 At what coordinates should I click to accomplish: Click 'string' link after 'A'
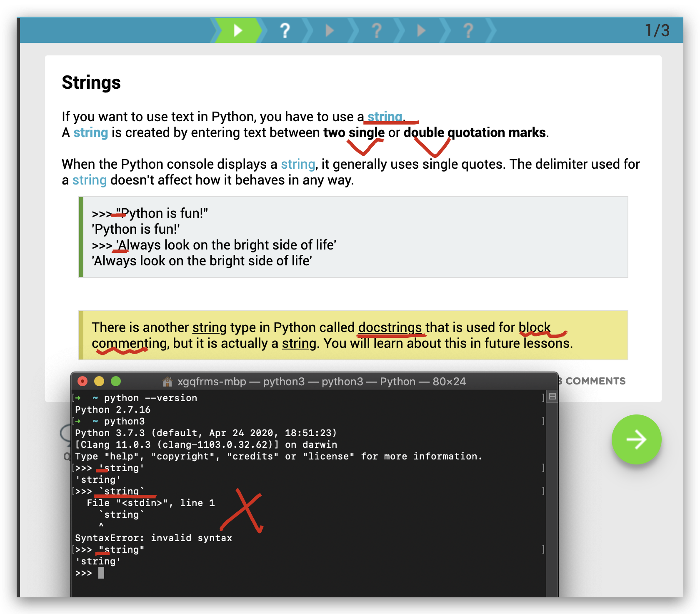(91, 132)
